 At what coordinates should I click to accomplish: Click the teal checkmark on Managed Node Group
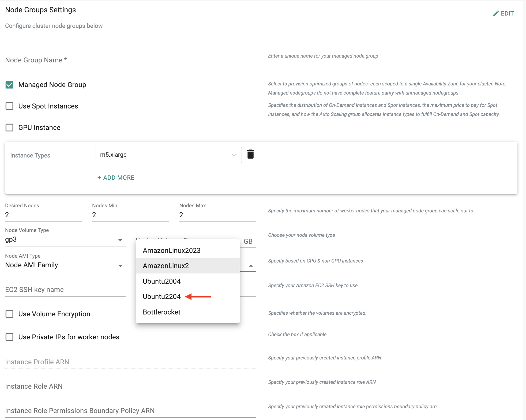click(x=9, y=84)
